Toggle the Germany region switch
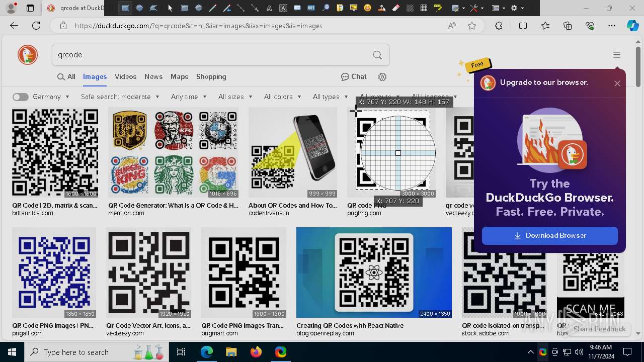Viewport: 644px width, 362px height. coord(21,97)
